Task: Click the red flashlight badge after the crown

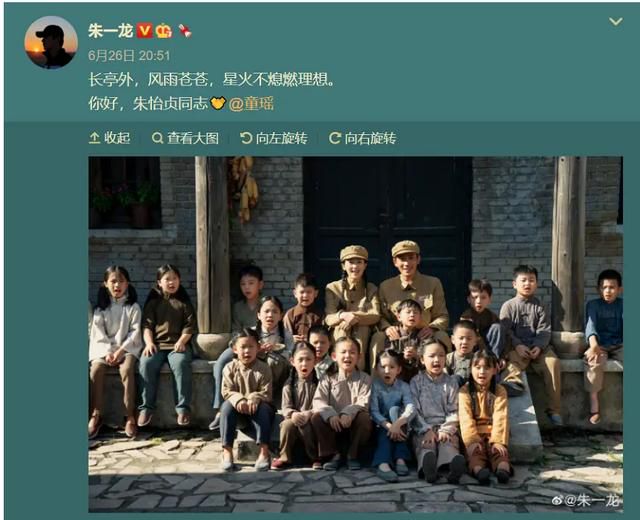Action: point(185,31)
